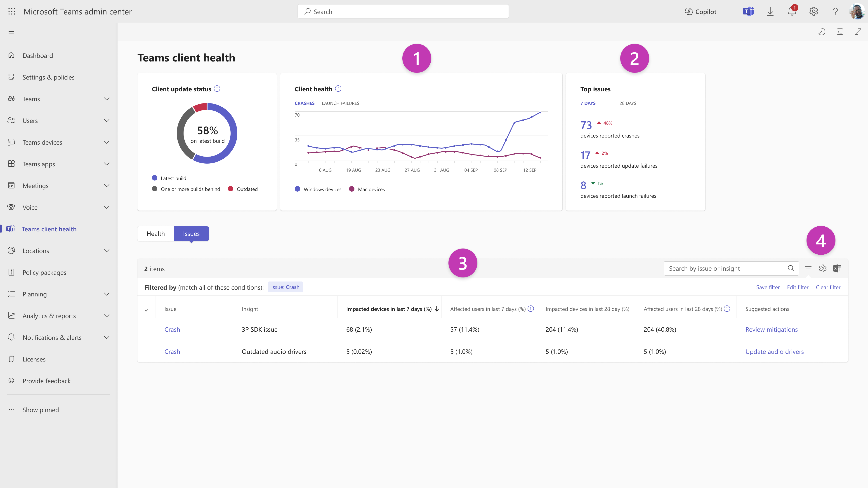868x488 pixels.
Task: Switch Top issues to the 28 DAYS view
Action: 628,103
